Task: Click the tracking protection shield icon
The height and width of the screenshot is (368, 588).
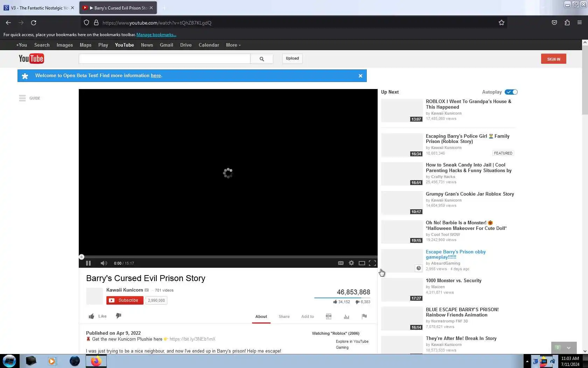Action: 86,23
